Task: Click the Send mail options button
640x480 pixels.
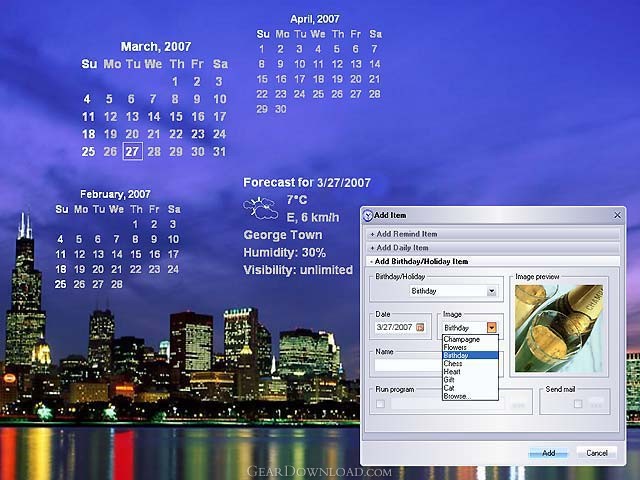Action: coord(596,404)
